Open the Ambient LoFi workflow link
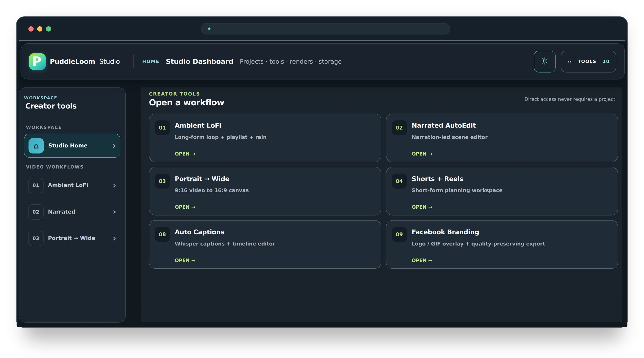644x358 pixels. [185, 154]
